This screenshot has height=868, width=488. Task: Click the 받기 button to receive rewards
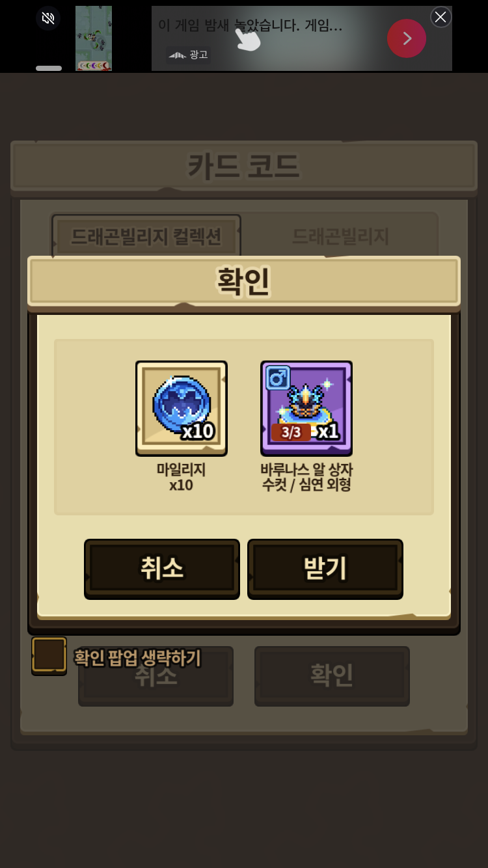(325, 568)
